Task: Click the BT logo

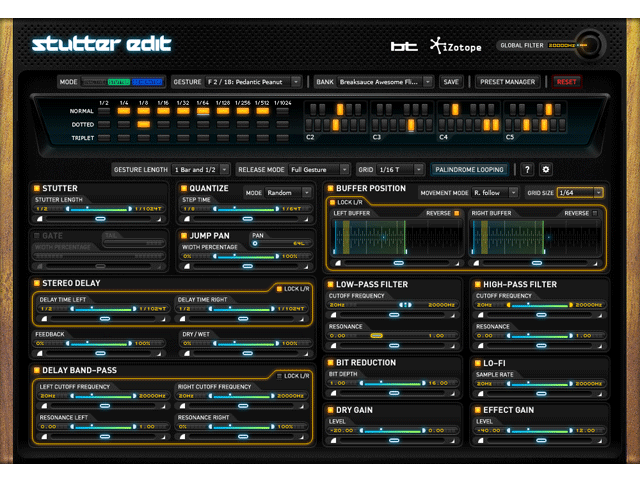Action: pos(404,47)
